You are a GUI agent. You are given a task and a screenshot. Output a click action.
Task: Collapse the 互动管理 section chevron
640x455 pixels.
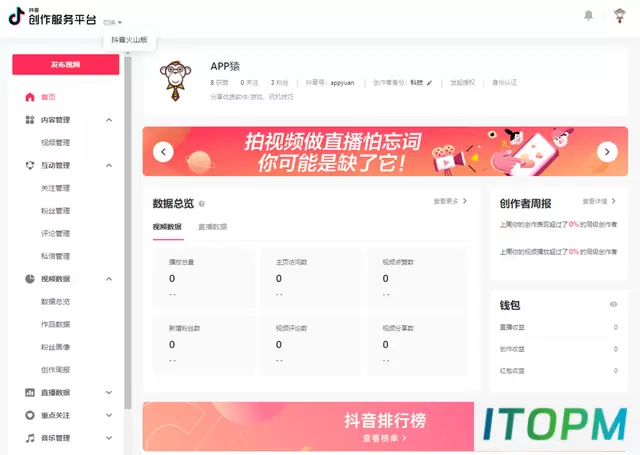[109, 165]
